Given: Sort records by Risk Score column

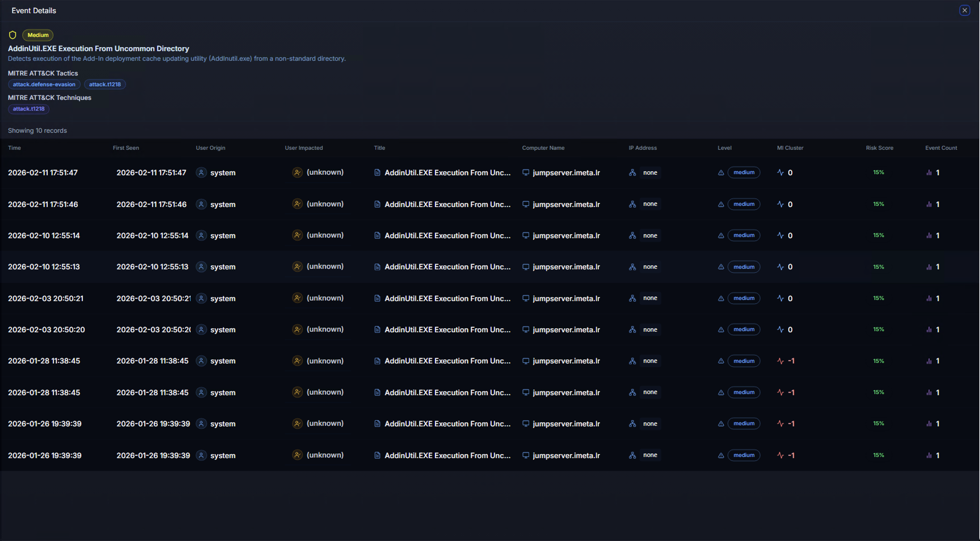Looking at the screenshot, I should [879, 148].
